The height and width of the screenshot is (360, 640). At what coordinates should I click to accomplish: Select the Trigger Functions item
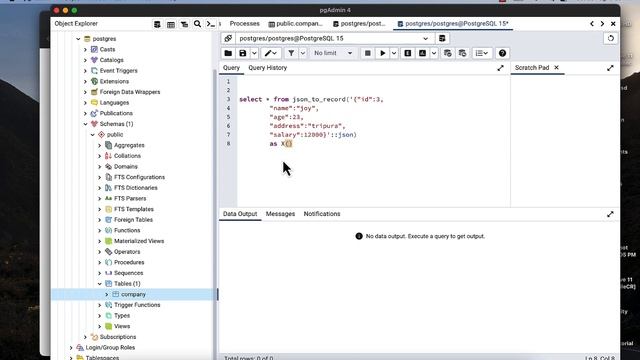click(x=137, y=305)
